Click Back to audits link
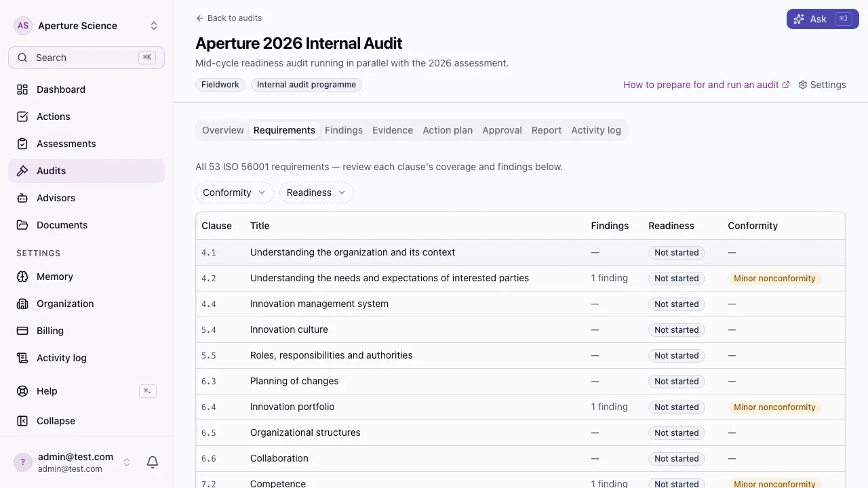The image size is (868, 488). 229,18
